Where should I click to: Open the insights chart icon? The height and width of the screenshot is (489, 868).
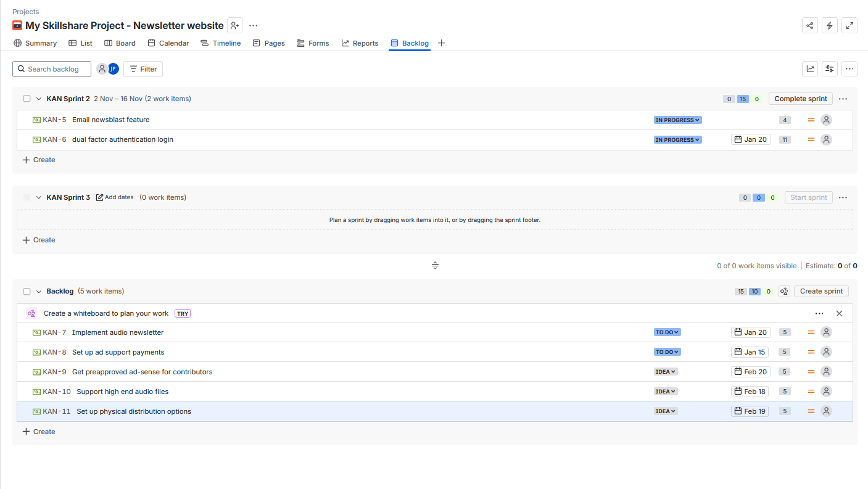click(x=810, y=69)
